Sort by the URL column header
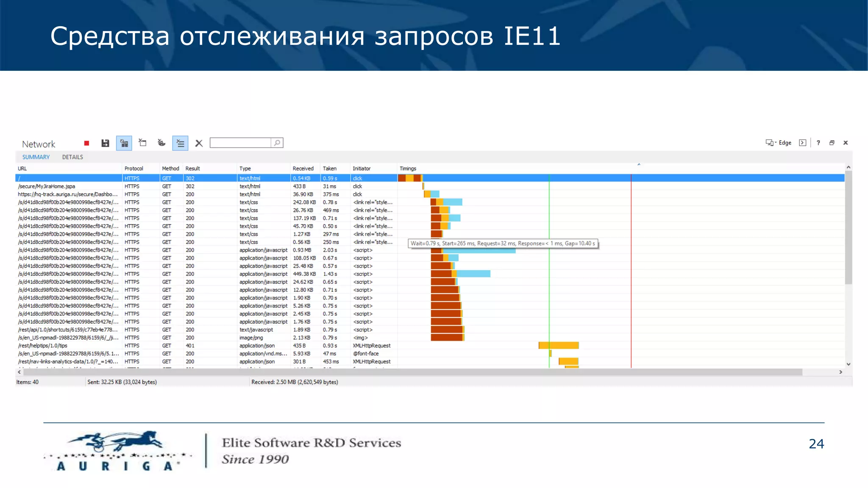 pyautogui.click(x=69, y=169)
